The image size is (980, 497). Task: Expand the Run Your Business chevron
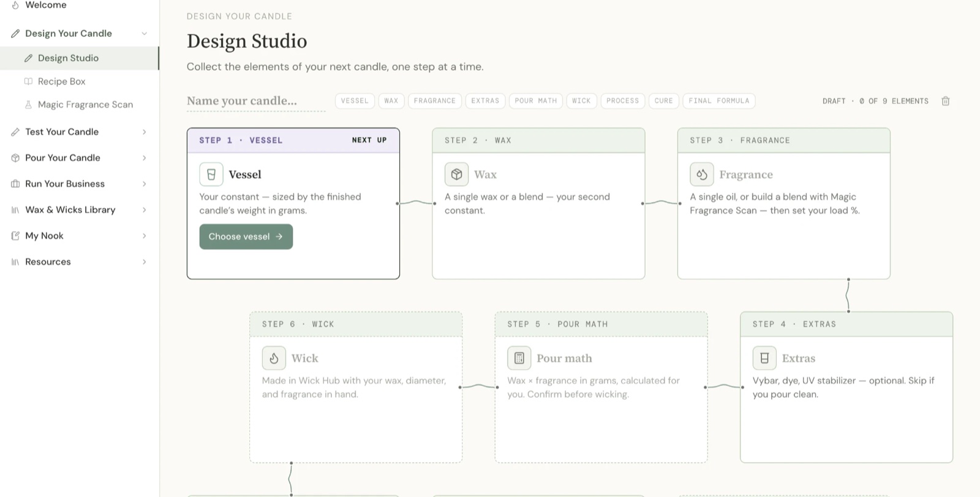tap(145, 184)
